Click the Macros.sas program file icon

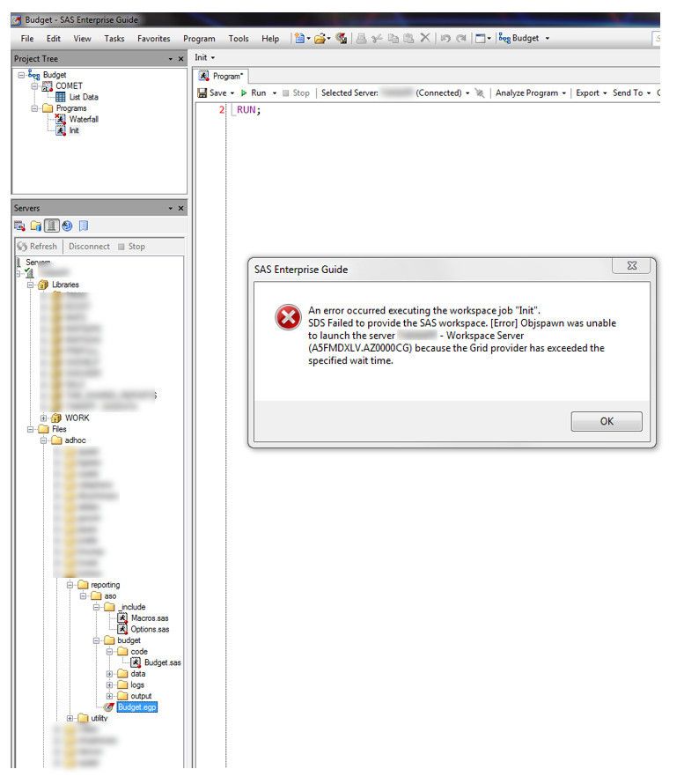pyautogui.click(x=122, y=618)
